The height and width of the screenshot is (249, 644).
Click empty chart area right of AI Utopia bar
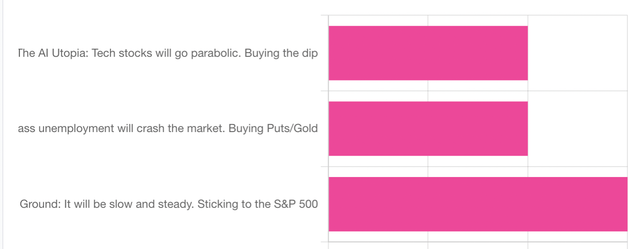pos(577,53)
